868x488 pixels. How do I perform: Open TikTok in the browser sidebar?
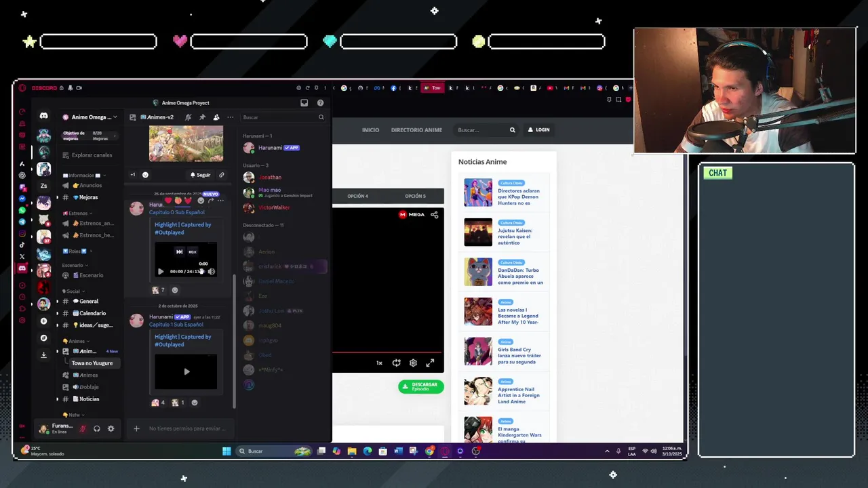(x=22, y=245)
